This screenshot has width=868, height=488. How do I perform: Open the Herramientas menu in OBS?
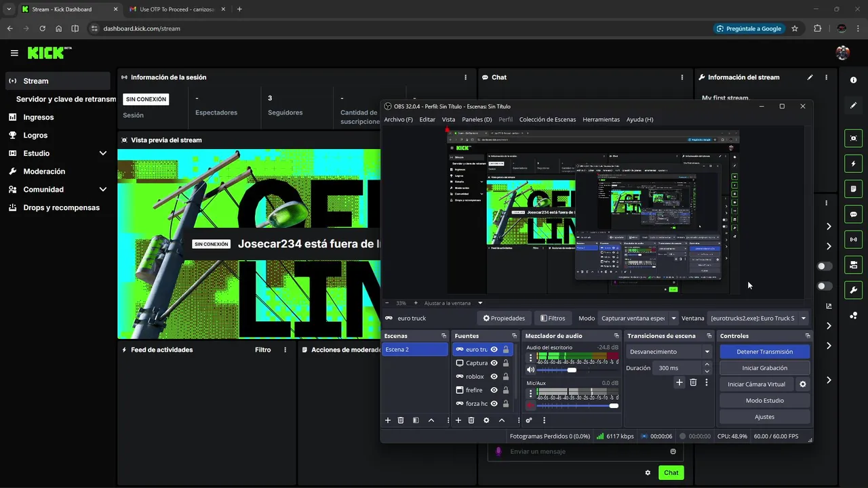click(601, 119)
